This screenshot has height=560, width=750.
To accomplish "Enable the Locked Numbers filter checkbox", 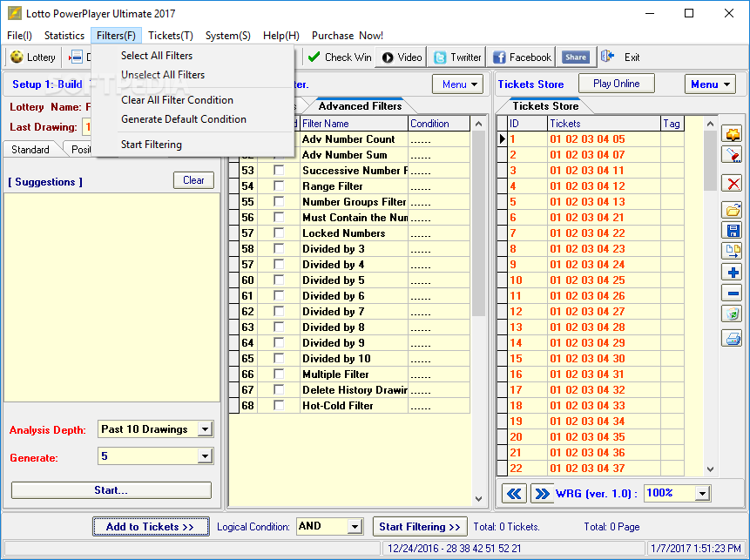I will click(x=279, y=233).
